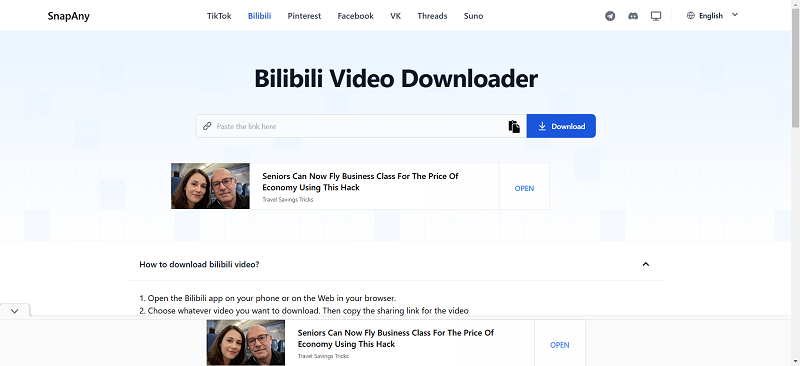Screen dimensions: 800x366
Task: Click OPEN on the upper ad banner
Action: [524, 188]
